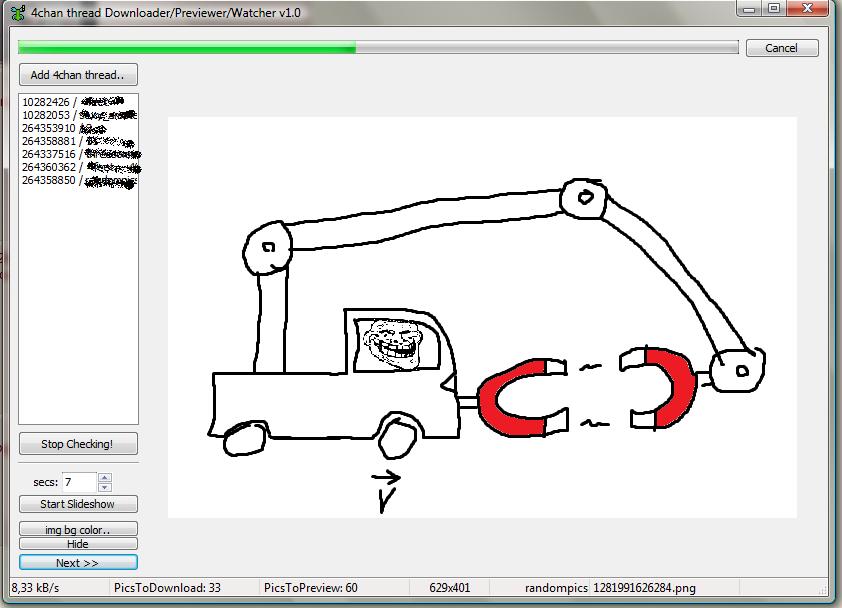Select thread 264360362 in list
The height and width of the screenshot is (608, 842).
click(78, 167)
